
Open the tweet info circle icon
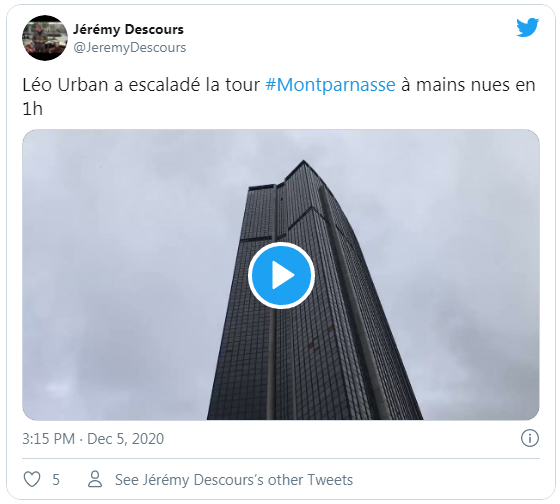coord(529,438)
